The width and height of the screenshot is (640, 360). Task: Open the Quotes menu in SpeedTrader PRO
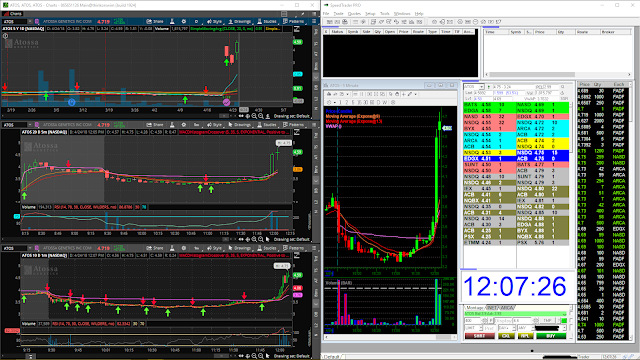[354, 13]
